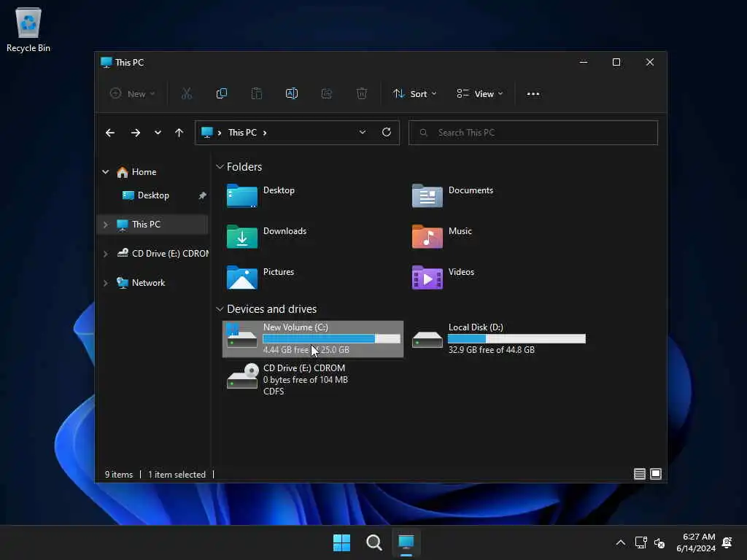Click "32.9 GB free of 44.8 GB" text
747x560 pixels.
491,350
